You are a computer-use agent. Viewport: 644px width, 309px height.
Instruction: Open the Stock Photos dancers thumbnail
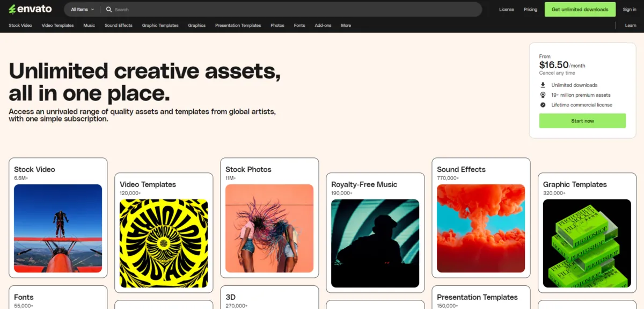click(269, 228)
